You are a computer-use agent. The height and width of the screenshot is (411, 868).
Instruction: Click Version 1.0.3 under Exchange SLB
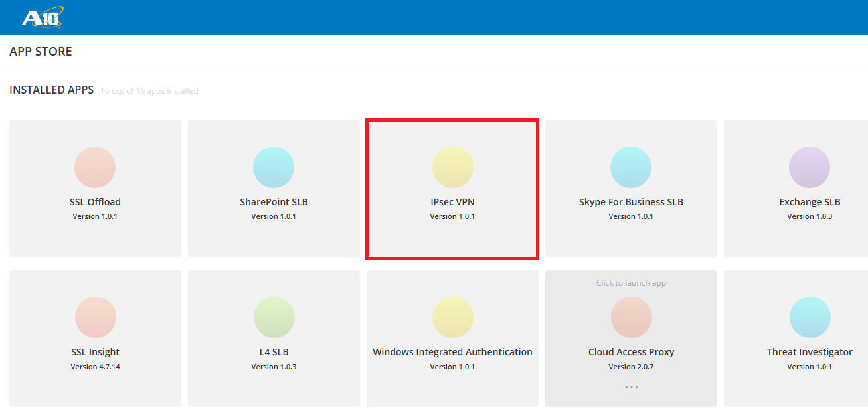click(x=810, y=216)
